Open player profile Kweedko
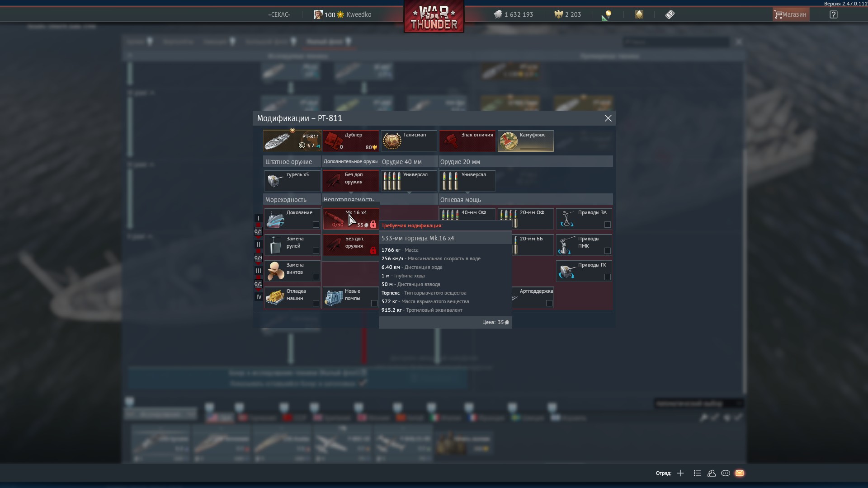Screen dimensions: 868x488 (343, 14)
